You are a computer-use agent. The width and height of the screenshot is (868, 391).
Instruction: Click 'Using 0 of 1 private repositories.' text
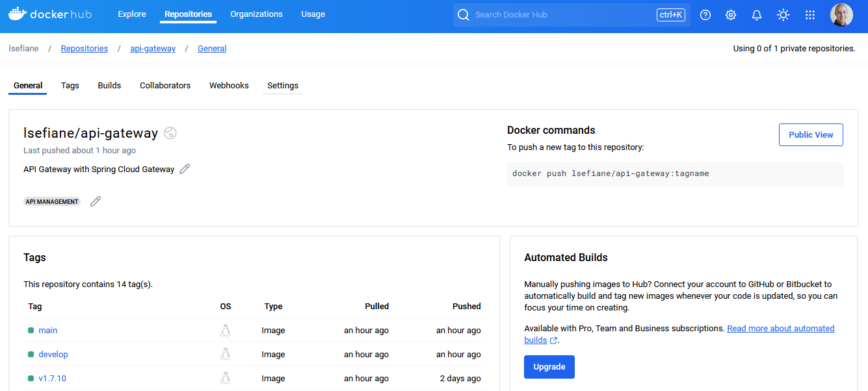pyautogui.click(x=795, y=49)
